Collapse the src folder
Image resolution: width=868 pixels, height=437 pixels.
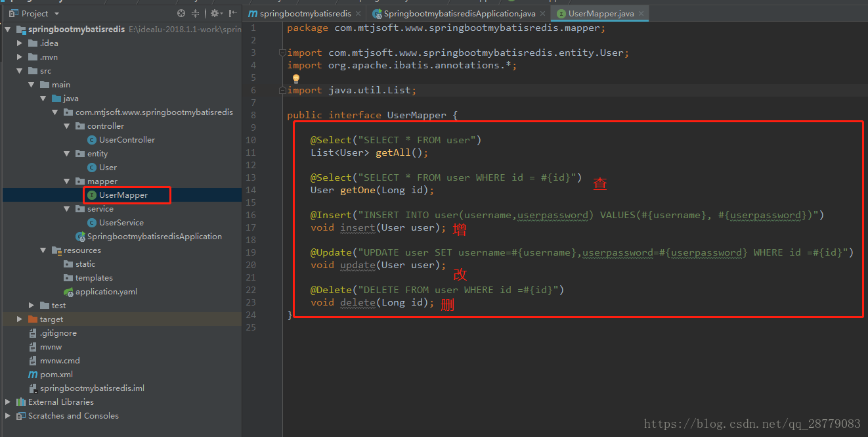20,71
